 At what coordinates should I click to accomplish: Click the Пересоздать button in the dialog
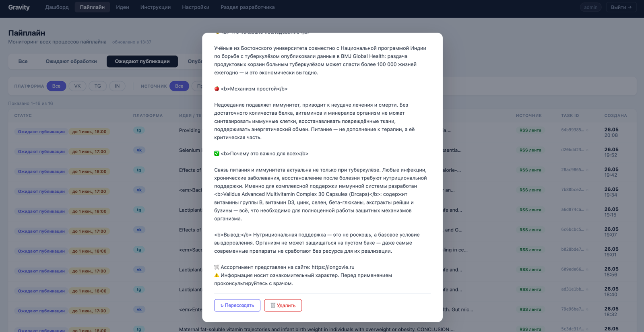(237, 305)
